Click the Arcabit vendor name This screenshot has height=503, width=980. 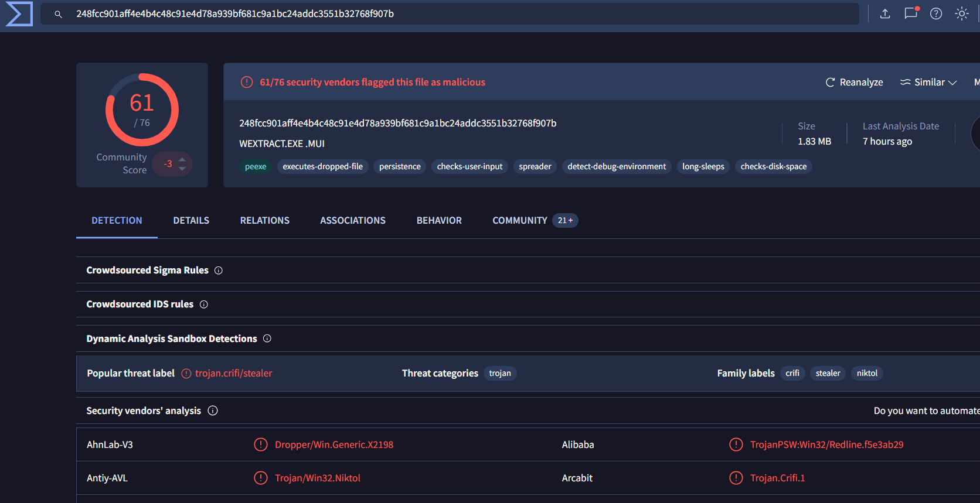577,478
